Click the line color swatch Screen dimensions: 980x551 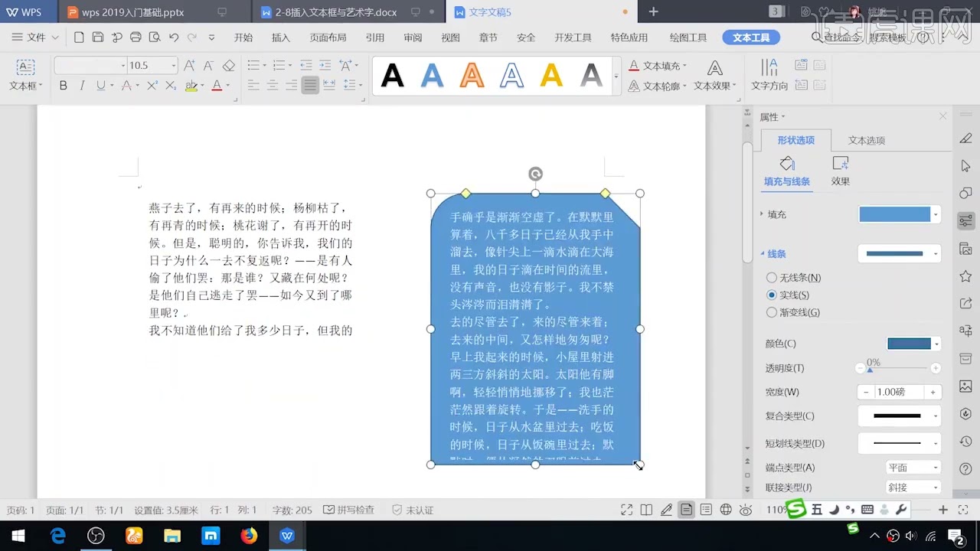click(910, 344)
